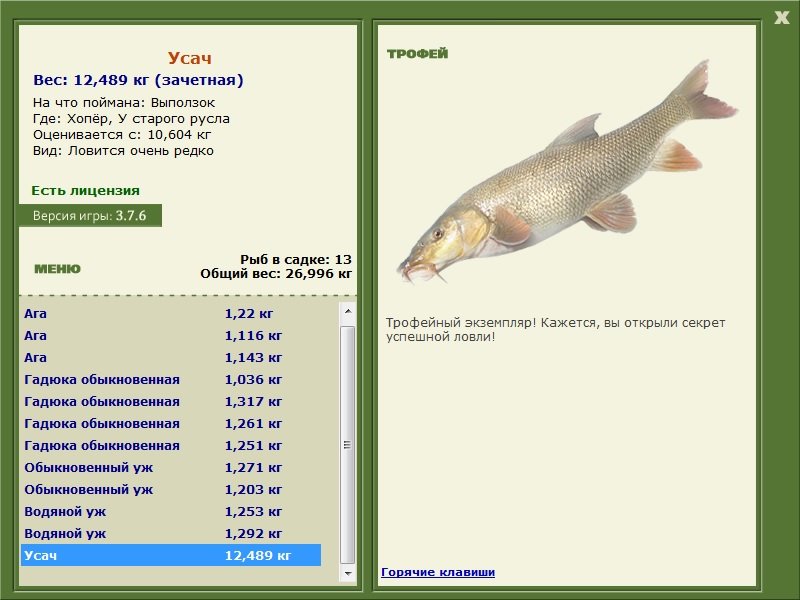Click the Где: Хопёр, У старого русла line

(x=131, y=119)
